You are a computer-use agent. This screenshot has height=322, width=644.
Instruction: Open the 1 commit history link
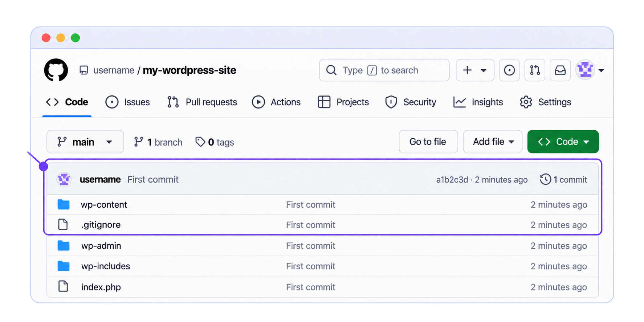click(563, 179)
